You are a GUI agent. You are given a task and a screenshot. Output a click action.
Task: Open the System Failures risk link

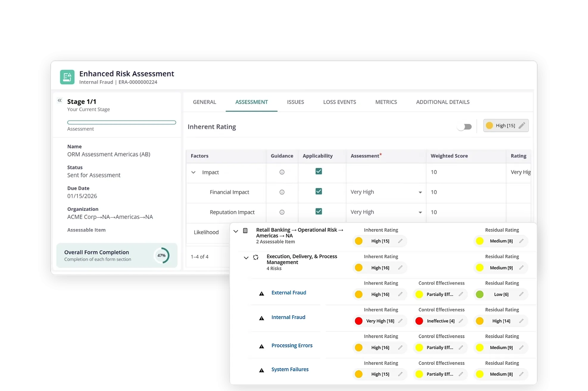(x=290, y=369)
